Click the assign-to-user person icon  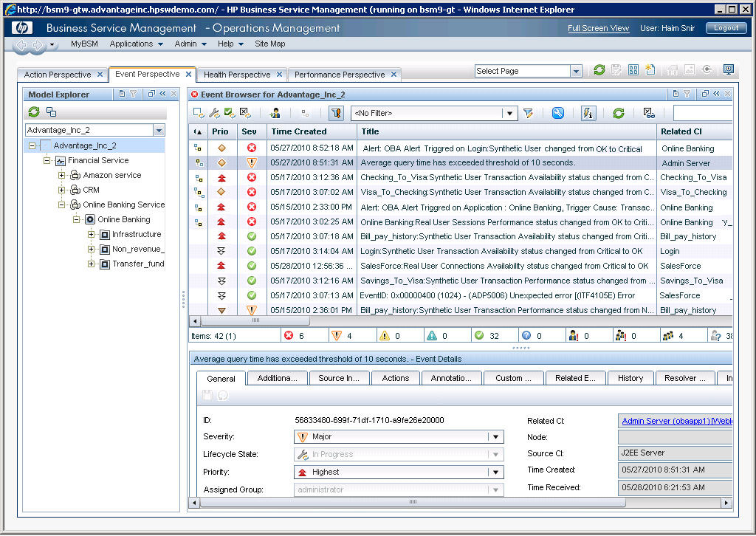pyautogui.click(x=275, y=113)
